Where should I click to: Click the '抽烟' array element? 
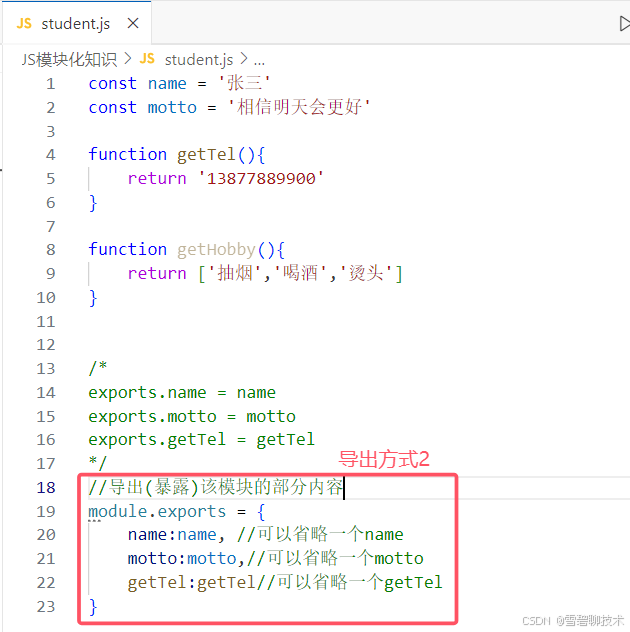235,273
